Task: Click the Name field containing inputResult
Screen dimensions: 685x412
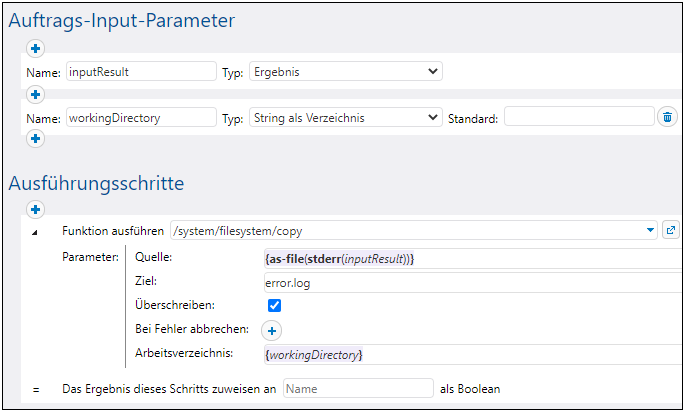Action: (141, 71)
